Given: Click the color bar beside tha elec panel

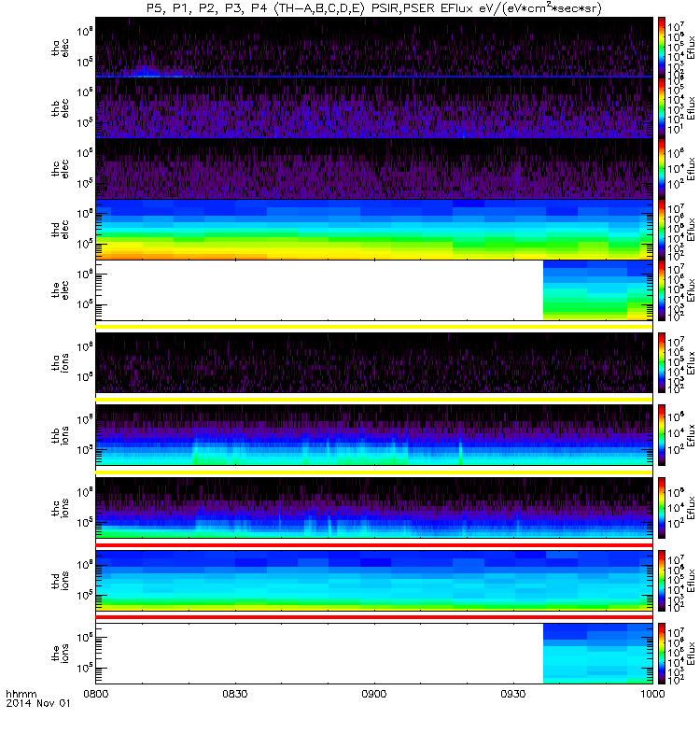Looking at the screenshot, I should coord(662,48).
